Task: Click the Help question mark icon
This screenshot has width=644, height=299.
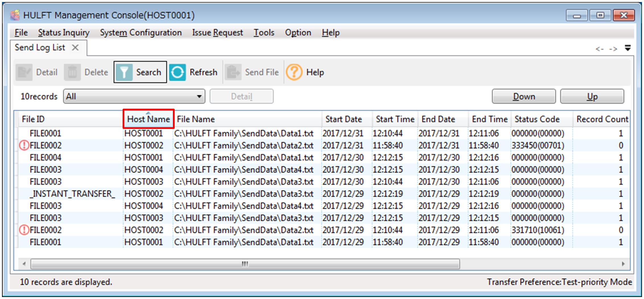Action: [294, 72]
